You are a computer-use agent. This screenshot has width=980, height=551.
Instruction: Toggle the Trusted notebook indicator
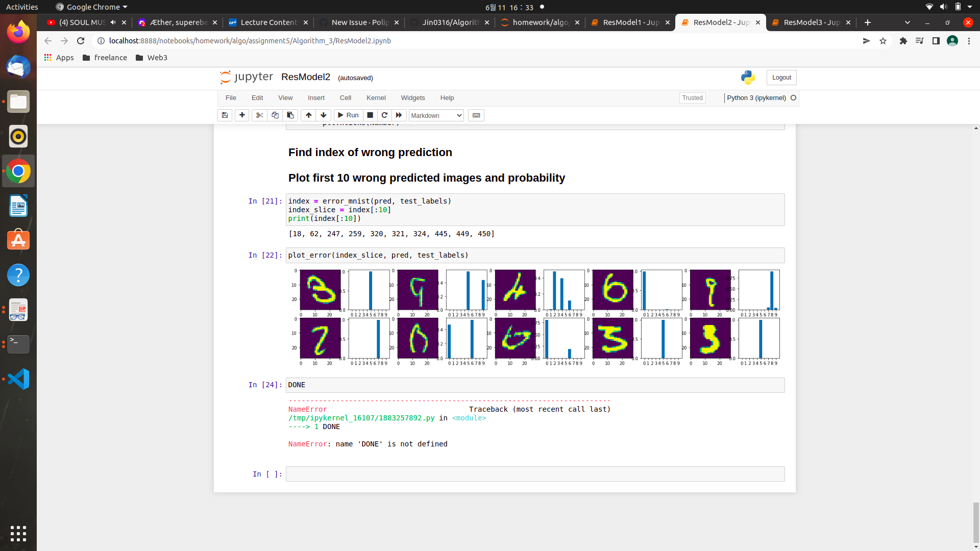click(692, 98)
